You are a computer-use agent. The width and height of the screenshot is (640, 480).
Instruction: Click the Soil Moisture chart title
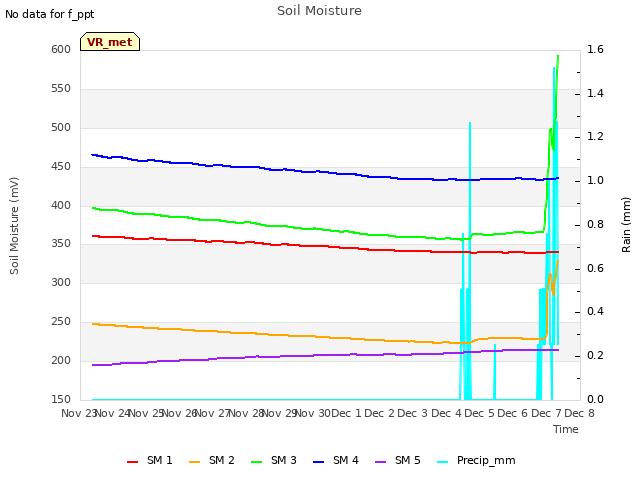pos(319,11)
